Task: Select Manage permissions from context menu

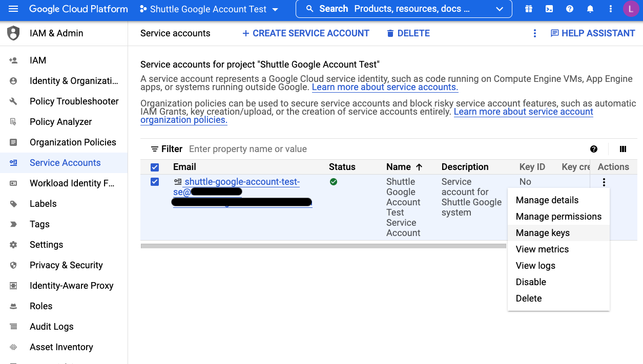Action: coord(558,217)
